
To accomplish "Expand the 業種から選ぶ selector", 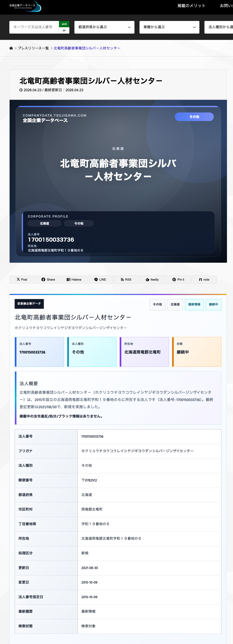I will coord(169,27).
